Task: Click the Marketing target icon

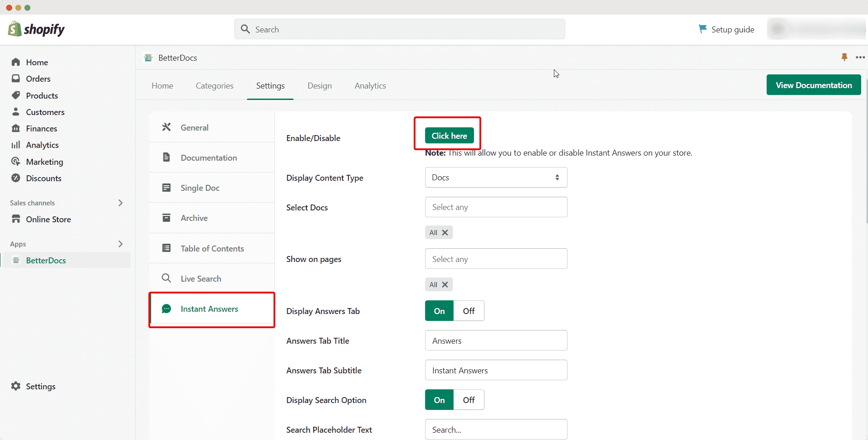Action: (x=16, y=162)
